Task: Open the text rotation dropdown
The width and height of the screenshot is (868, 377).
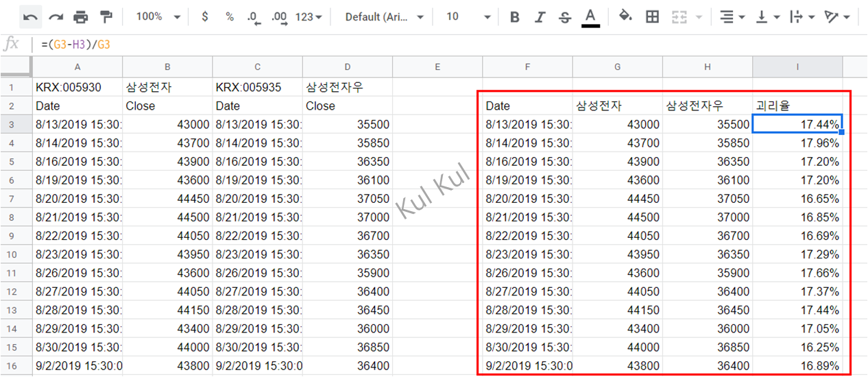Action: [x=836, y=17]
